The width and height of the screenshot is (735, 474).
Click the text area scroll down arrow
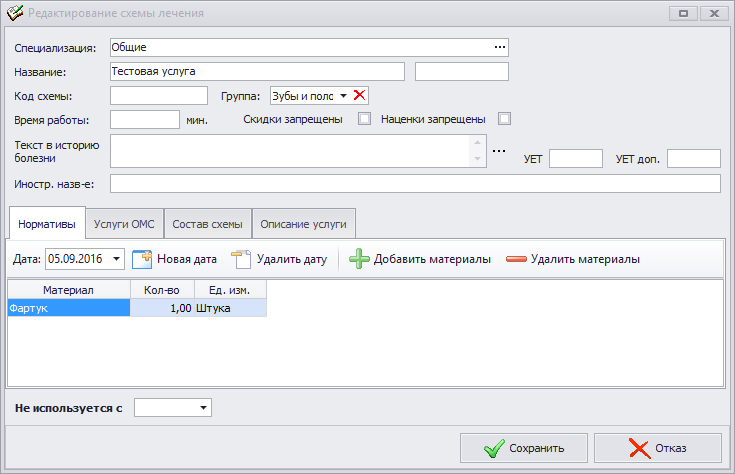coord(477,159)
